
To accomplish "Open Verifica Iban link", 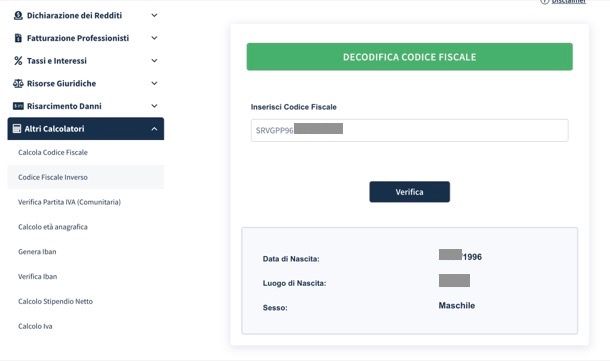I will (37, 277).
